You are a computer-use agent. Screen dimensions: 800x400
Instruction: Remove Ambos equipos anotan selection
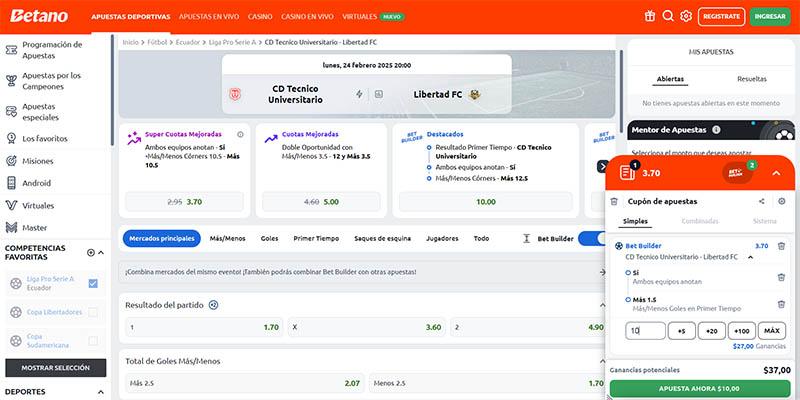coord(781,277)
